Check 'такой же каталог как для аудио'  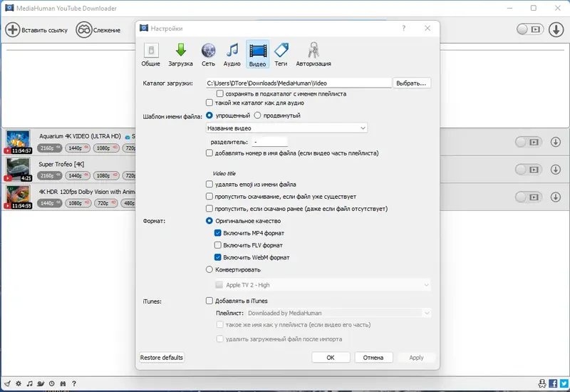tap(209, 103)
